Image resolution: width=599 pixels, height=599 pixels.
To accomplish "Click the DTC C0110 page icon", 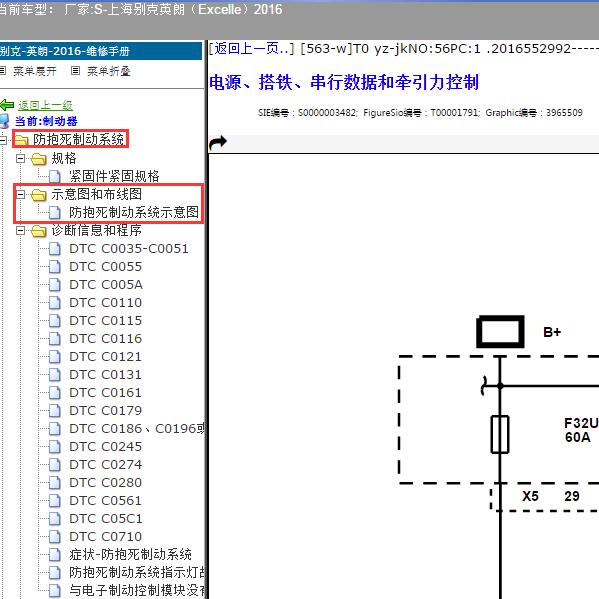I will click(55, 303).
